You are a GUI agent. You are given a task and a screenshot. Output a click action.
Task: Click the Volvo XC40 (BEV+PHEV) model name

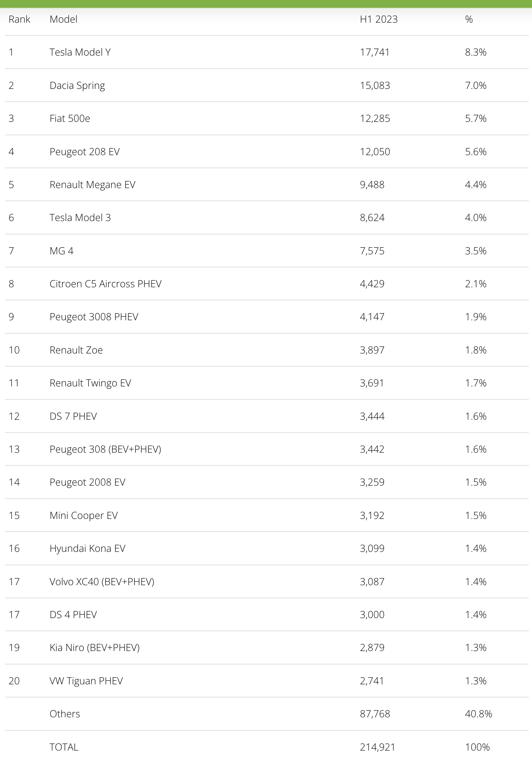coord(102,582)
